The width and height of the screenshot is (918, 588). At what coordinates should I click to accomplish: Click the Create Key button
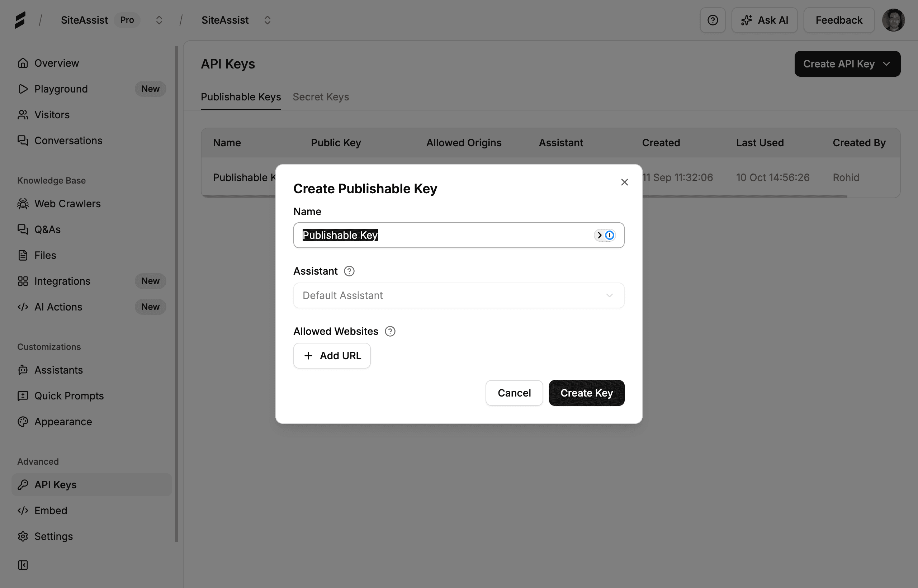click(586, 393)
